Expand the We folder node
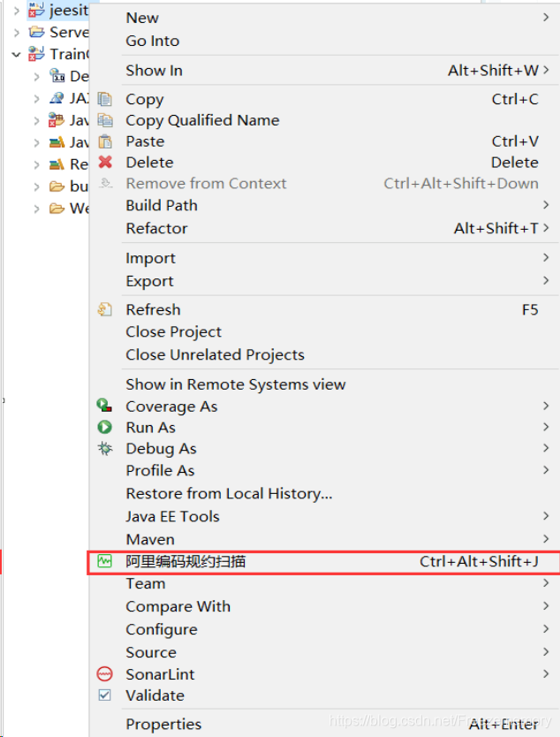The width and height of the screenshot is (560, 737). [x=36, y=209]
